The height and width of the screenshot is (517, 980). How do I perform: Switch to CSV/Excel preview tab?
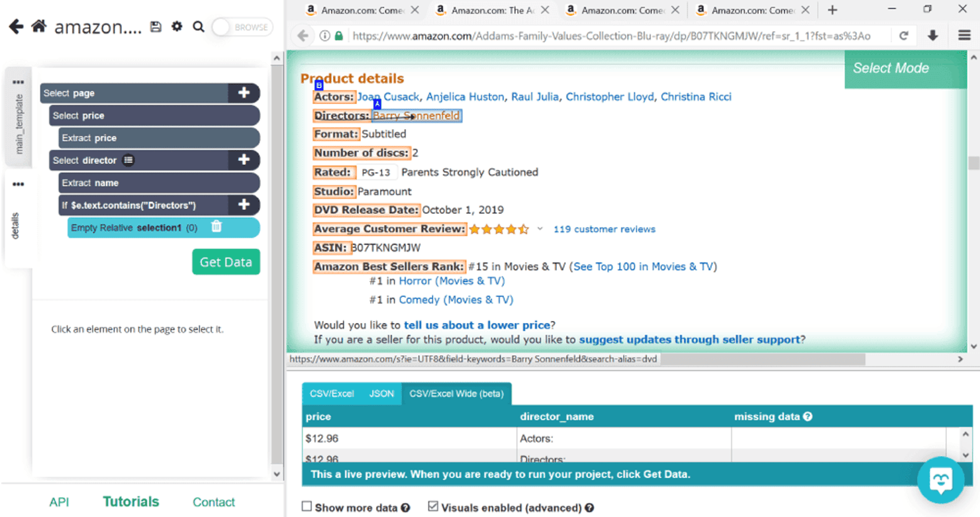[x=332, y=393]
